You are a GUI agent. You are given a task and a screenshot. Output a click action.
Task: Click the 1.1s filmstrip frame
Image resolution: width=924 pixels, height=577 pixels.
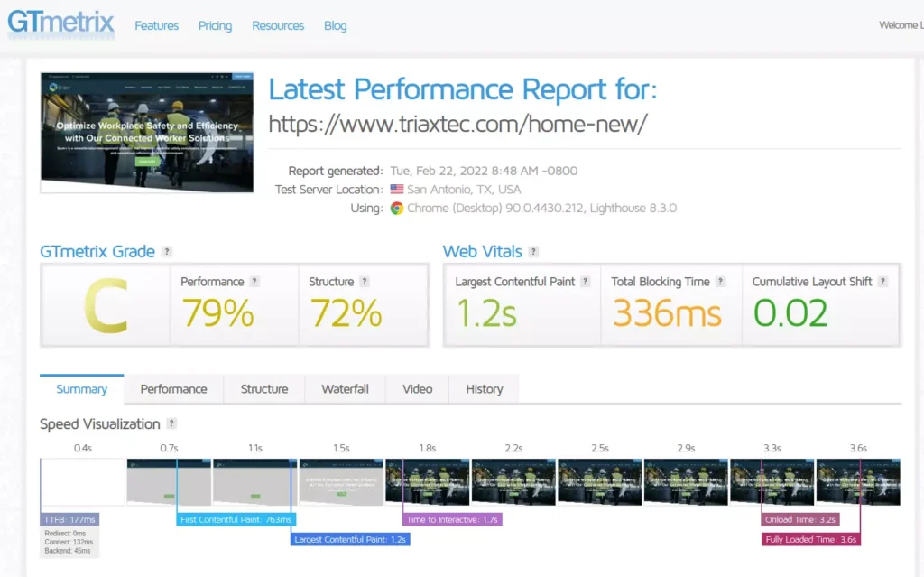255,482
